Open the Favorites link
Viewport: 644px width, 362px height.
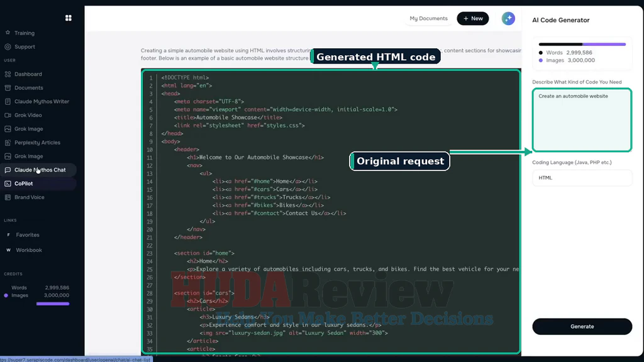(x=28, y=235)
